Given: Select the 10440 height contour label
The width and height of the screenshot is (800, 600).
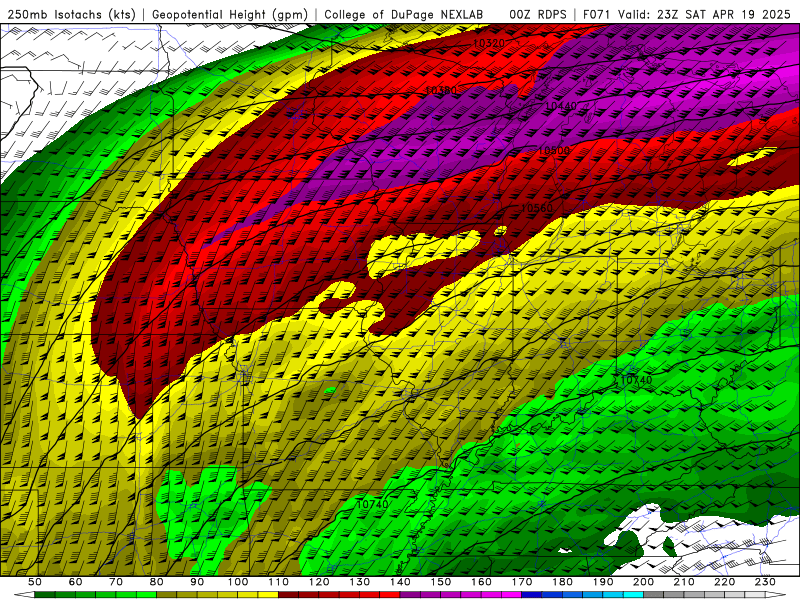Looking at the screenshot, I should [x=561, y=106].
